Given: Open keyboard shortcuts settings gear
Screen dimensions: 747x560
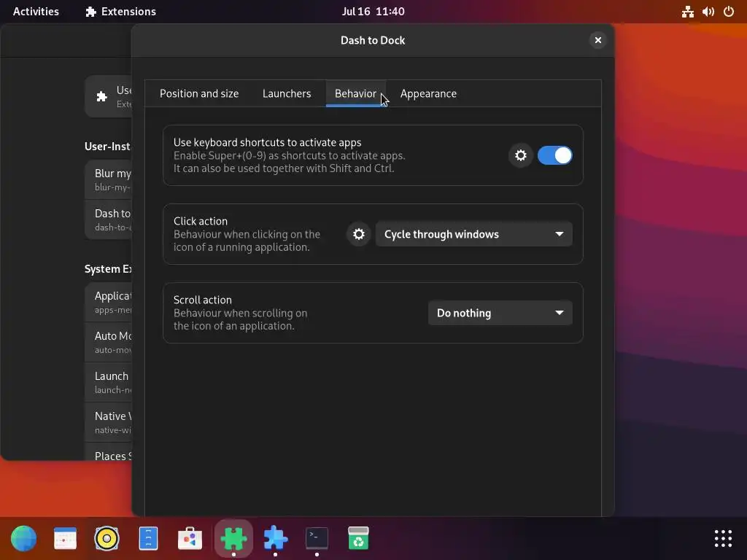Looking at the screenshot, I should click(520, 155).
